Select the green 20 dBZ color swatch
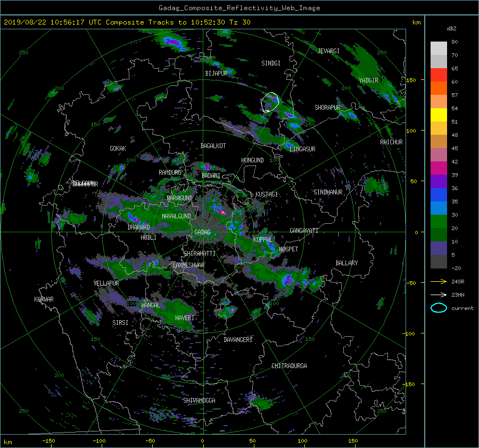479x448 pixels. coord(439,221)
